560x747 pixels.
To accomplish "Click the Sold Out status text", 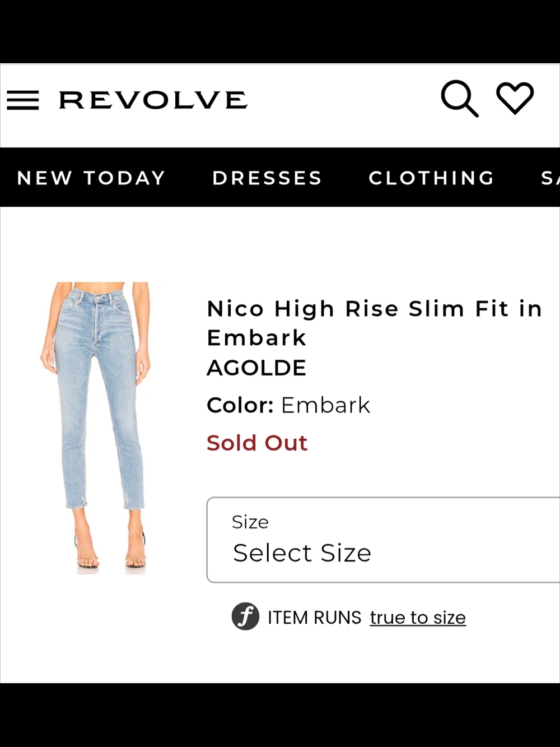I will pyautogui.click(x=257, y=442).
